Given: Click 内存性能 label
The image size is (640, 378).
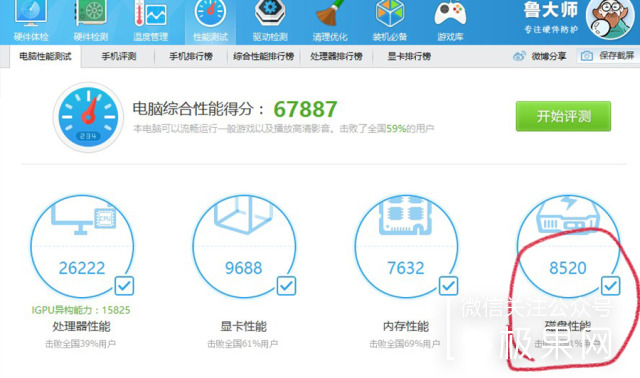Looking at the screenshot, I should (406, 326).
